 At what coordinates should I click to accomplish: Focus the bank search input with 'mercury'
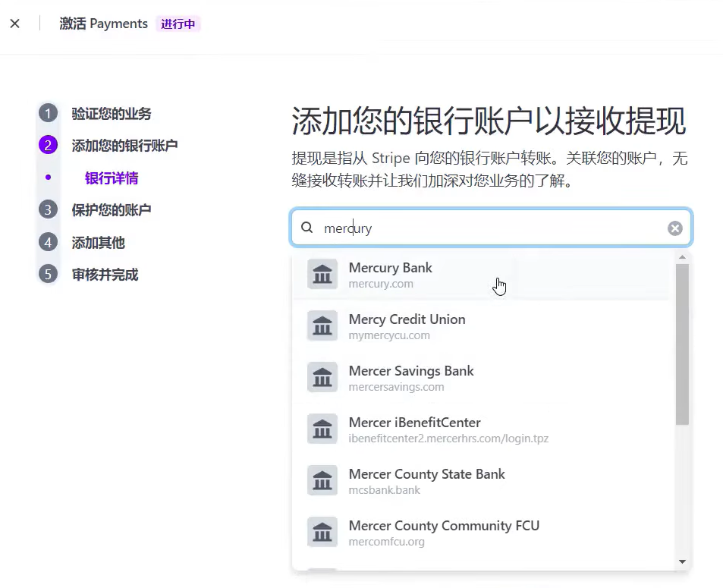coord(491,228)
